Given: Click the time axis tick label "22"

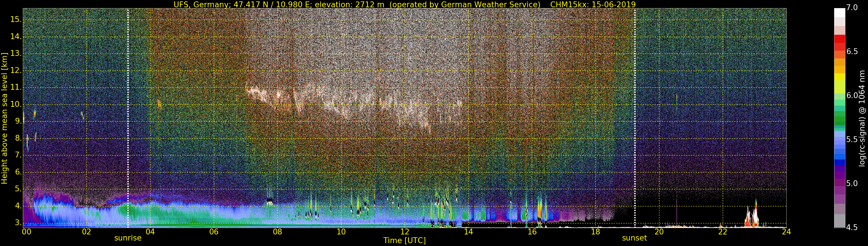Looking at the screenshot, I should [x=723, y=232].
